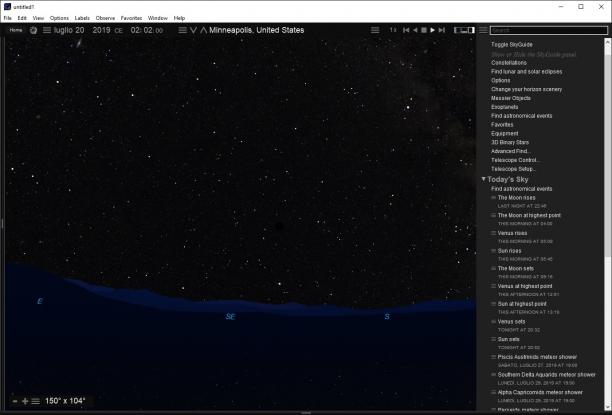Open the Observe menu
The width and height of the screenshot is (612, 415).
(x=105, y=18)
